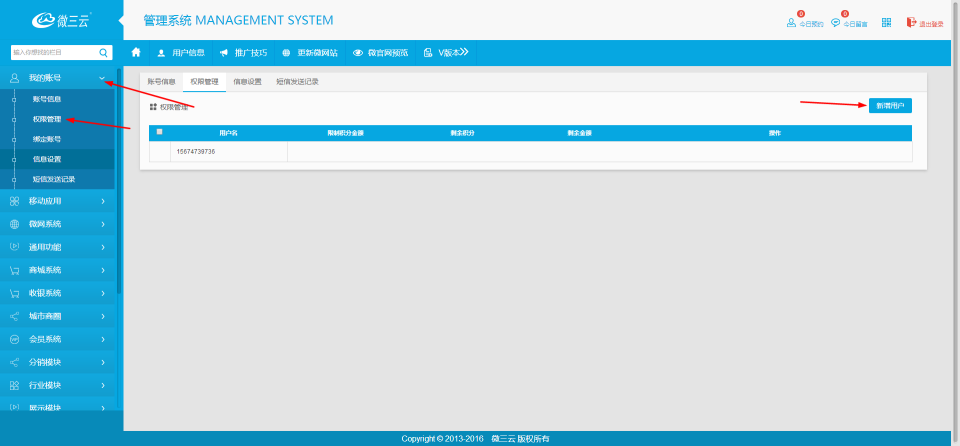Open V版本 version switcher in toolbar

point(446,52)
